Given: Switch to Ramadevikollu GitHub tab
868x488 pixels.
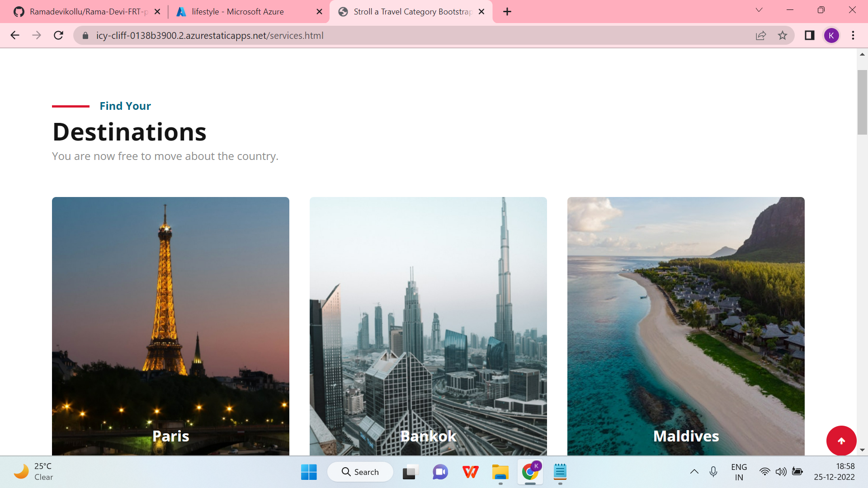Looking at the screenshot, I should 89,12.
